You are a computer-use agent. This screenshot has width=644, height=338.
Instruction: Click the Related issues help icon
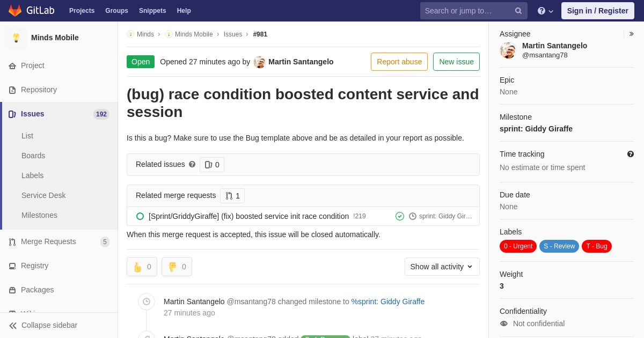(192, 164)
